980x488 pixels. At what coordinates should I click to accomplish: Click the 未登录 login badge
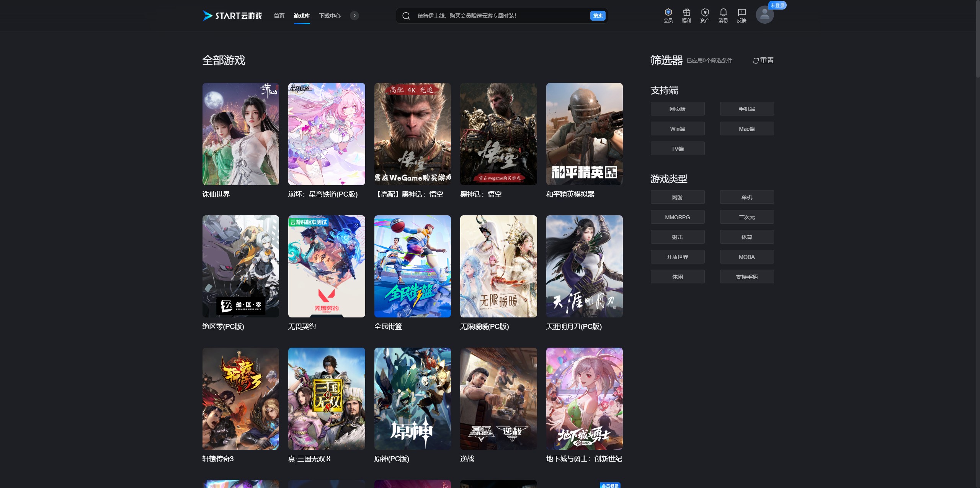point(777,5)
